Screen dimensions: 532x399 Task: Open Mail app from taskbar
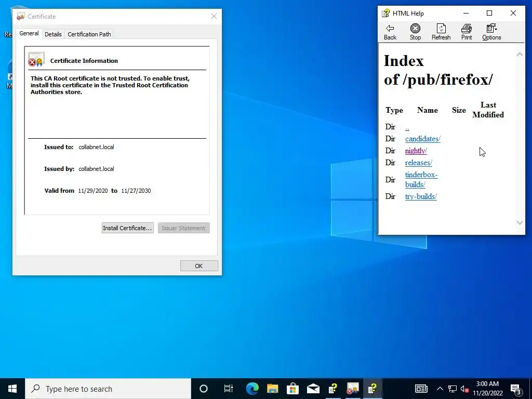click(x=313, y=389)
